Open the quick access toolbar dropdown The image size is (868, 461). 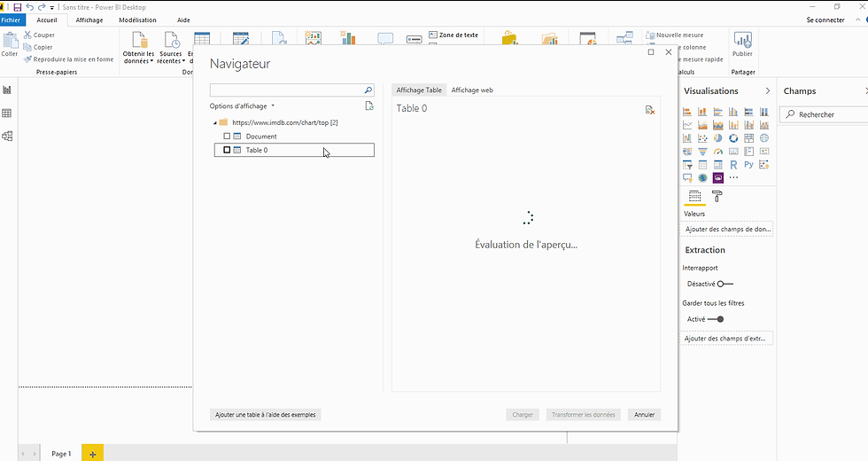tap(52, 8)
